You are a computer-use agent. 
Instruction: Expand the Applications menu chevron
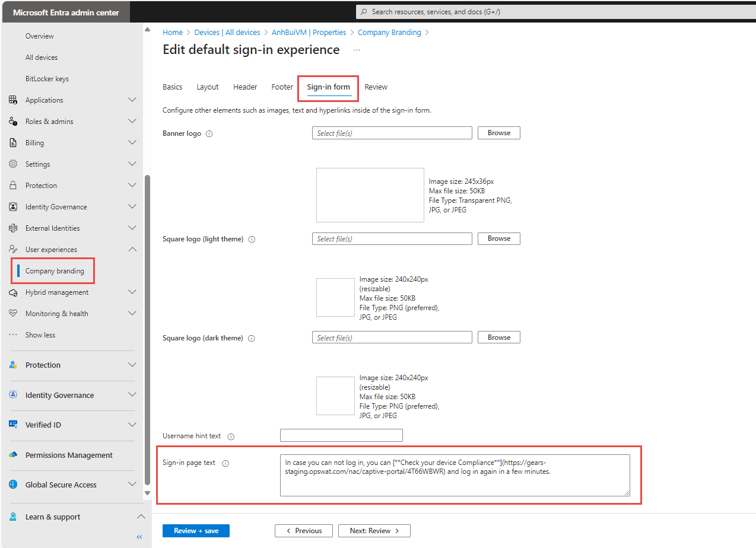tap(132, 100)
